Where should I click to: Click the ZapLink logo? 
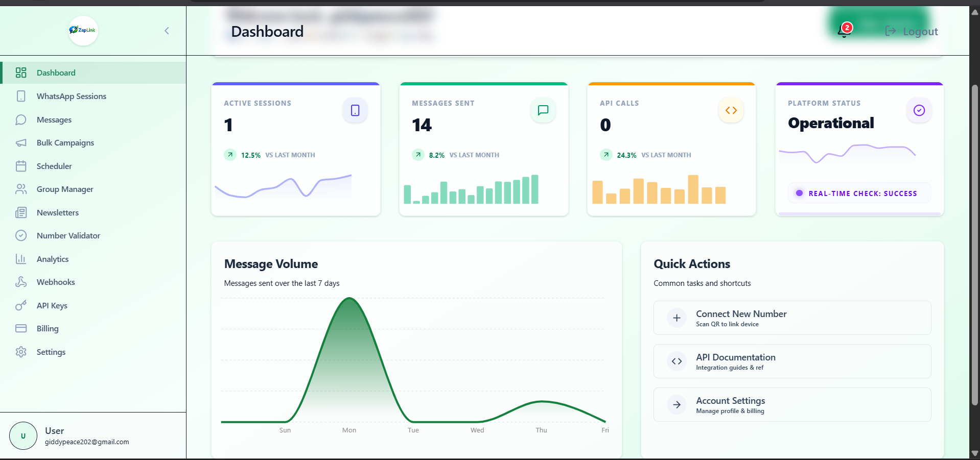coord(82,31)
